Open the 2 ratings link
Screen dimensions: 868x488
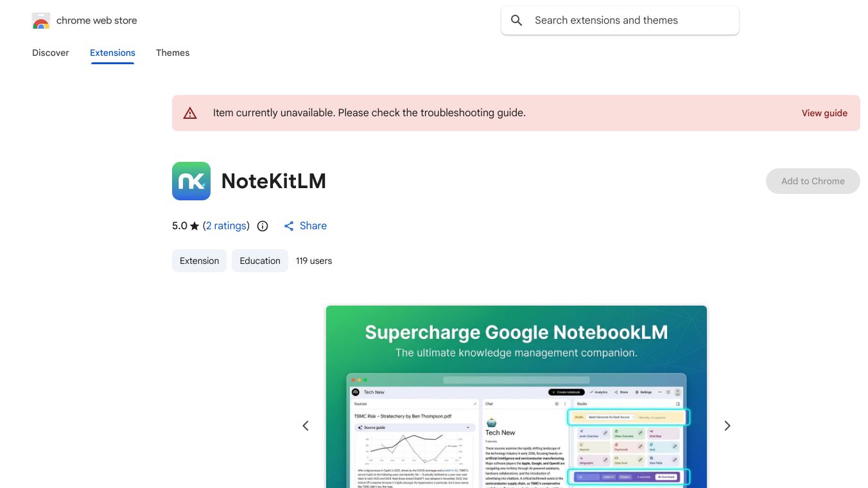click(x=226, y=225)
